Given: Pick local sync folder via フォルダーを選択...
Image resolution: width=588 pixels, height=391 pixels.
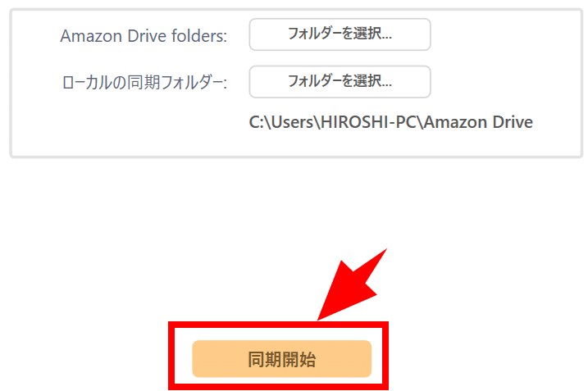Looking at the screenshot, I should tap(340, 81).
